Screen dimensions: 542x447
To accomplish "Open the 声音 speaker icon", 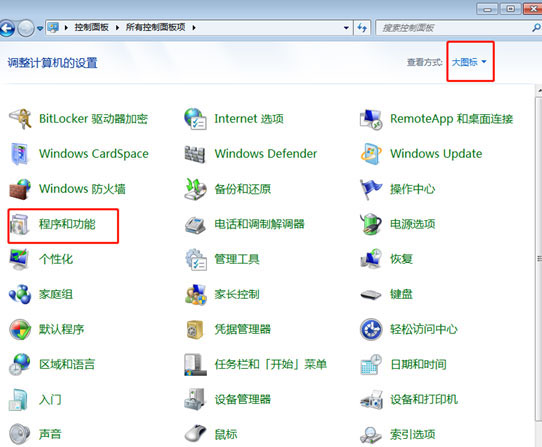I will pos(20,435).
